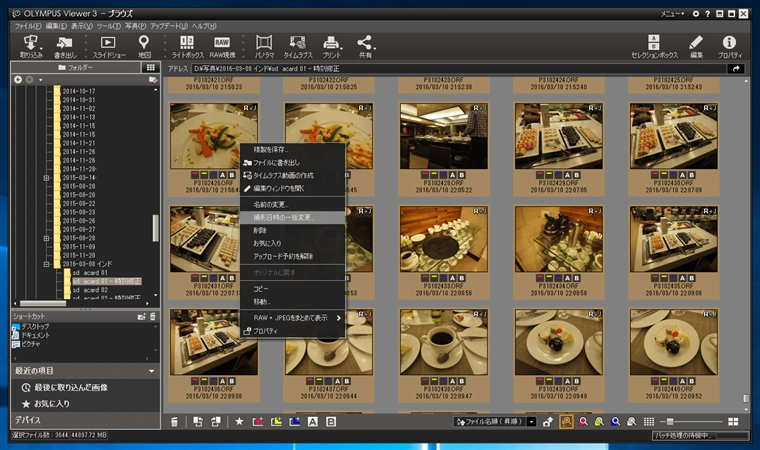Toggle the A mark under P3102429.ORF
The width and height of the screenshot is (760, 450).
click(568, 175)
